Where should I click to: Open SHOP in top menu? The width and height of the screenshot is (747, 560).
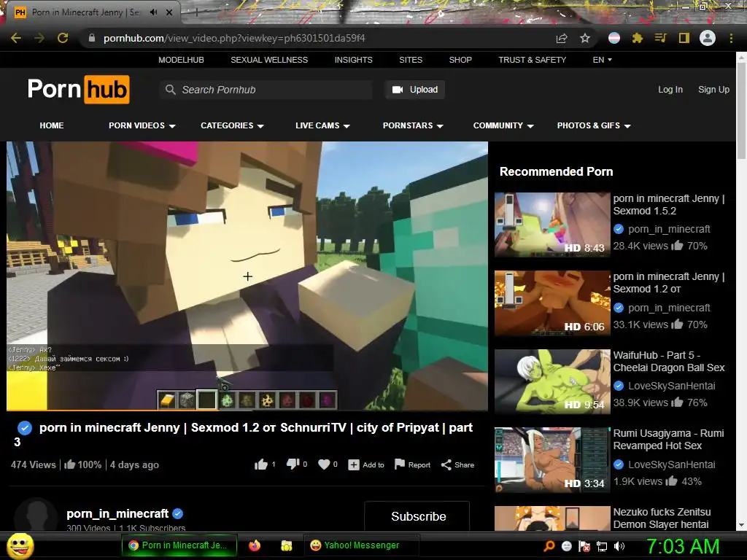(460, 60)
